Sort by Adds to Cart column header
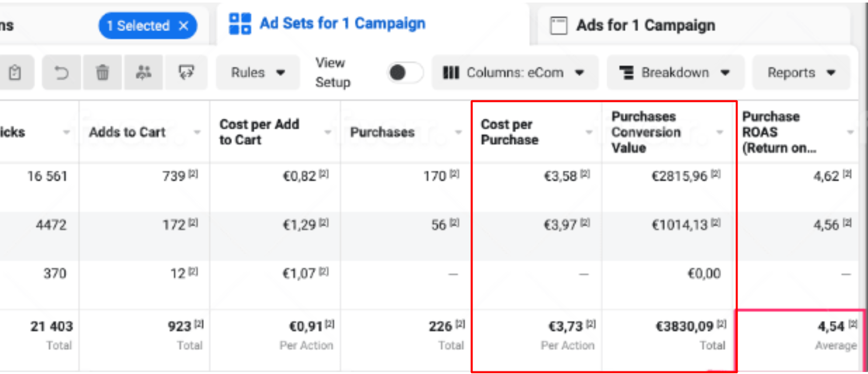The height and width of the screenshot is (374, 868). (127, 132)
